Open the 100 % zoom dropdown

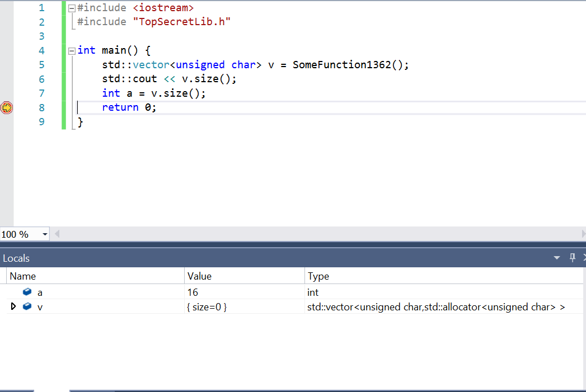[x=45, y=234]
